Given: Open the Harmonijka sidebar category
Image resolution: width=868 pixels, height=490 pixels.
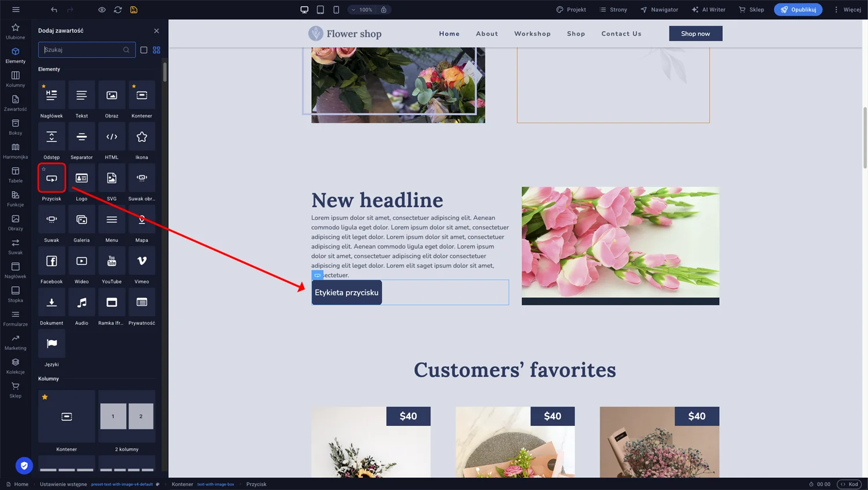Looking at the screenshot, I should [16, 151].
